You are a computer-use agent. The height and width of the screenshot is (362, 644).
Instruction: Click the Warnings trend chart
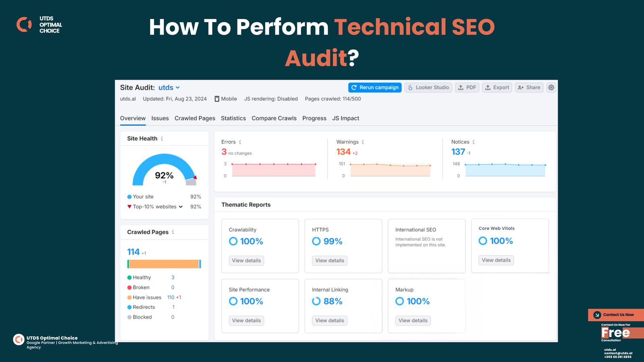[x=390, y=170]
